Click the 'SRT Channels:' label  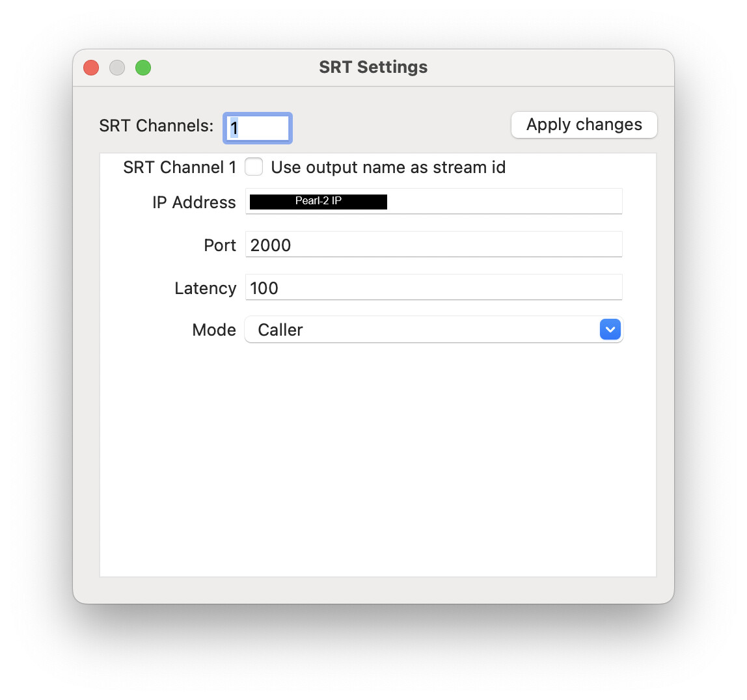click(156, 126)
